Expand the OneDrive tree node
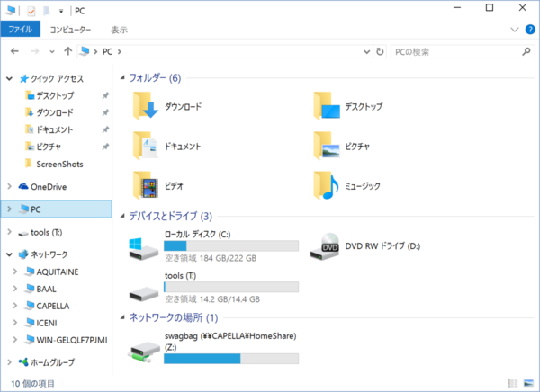The image size is (540, 392). pos(10,186)
